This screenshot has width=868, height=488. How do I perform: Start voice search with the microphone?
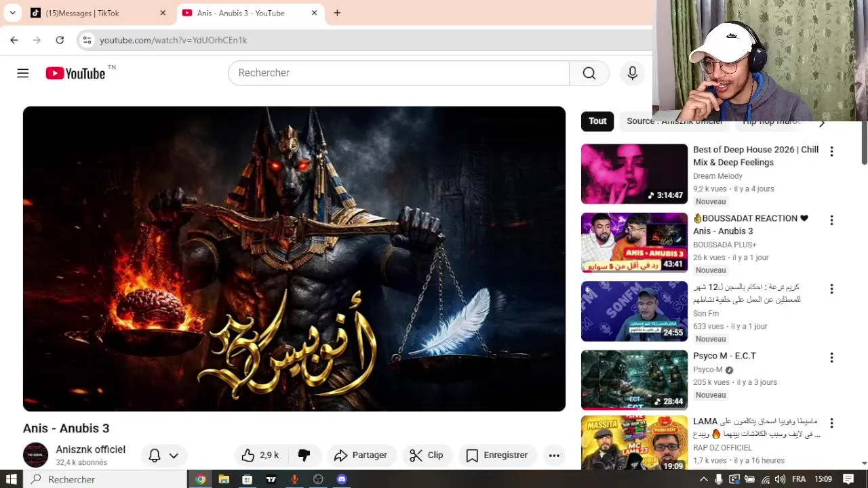pos(632,73)
